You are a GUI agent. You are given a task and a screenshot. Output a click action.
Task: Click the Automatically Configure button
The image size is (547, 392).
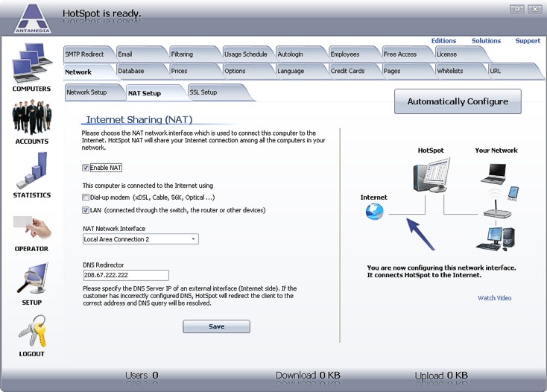pos(458,101)
